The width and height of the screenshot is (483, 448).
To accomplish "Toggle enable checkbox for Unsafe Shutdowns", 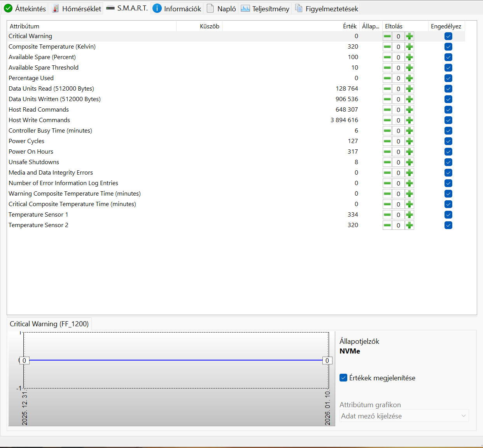I will point(448,162).
